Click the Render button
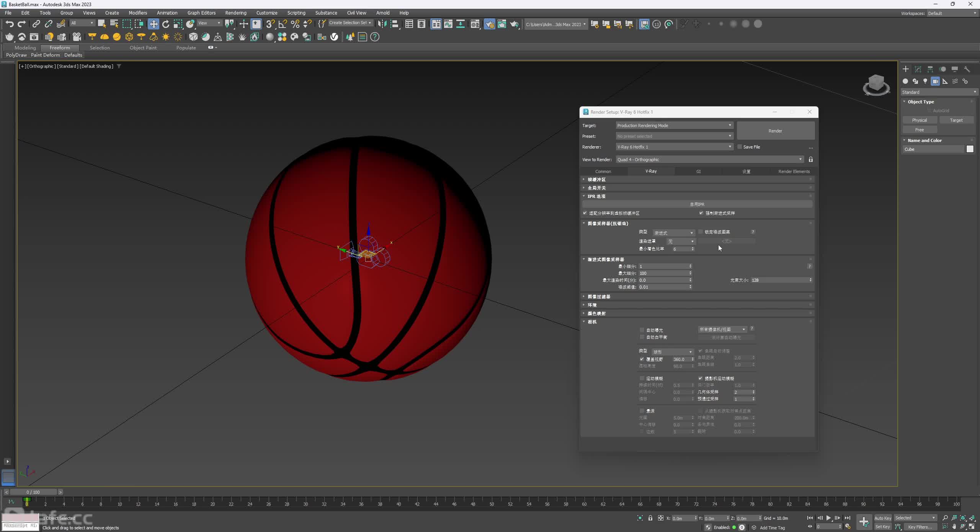The height and width of the screenshot is (532, 980). (x=775, y=131)
